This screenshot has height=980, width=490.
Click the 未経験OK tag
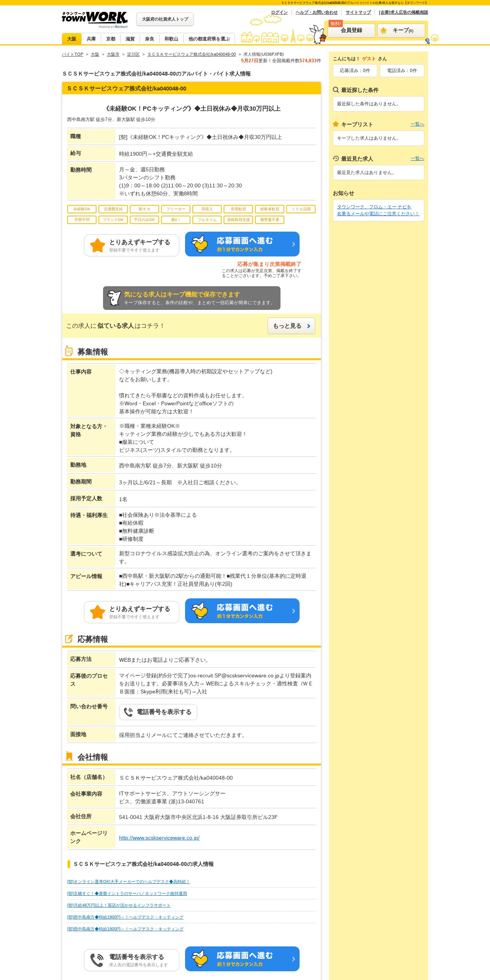click(x=82, y=209)
